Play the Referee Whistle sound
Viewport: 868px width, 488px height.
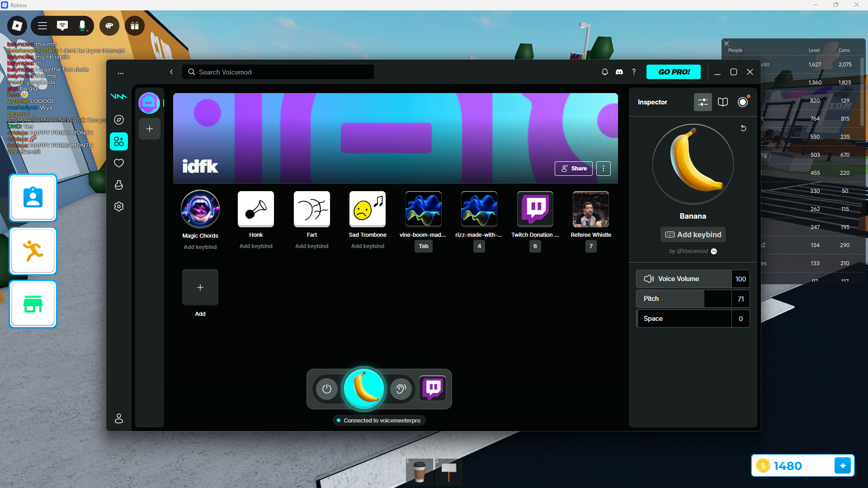(x=591, y=209)
